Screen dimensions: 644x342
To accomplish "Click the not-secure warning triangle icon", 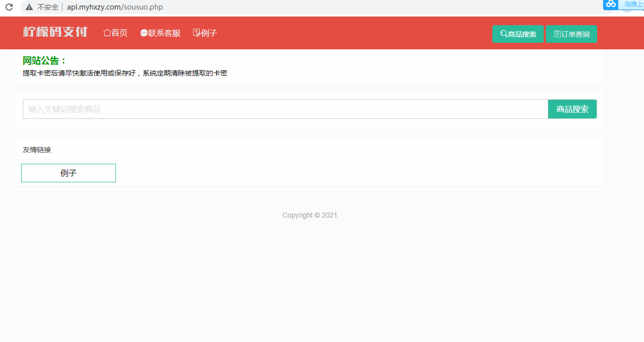I will 29,7.
